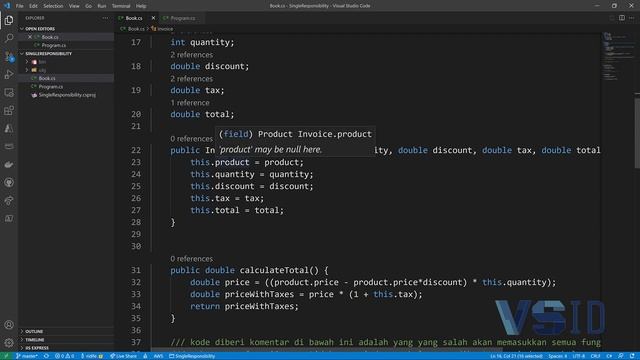Viewport: 640px width, 360px height.
Task: Open the Go menu
Action: coord(89,6)
